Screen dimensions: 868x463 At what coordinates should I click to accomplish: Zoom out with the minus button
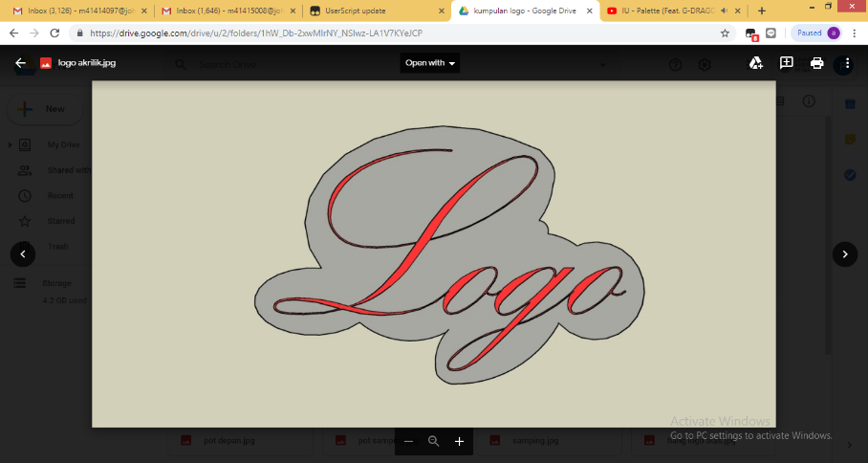(408, 441)
